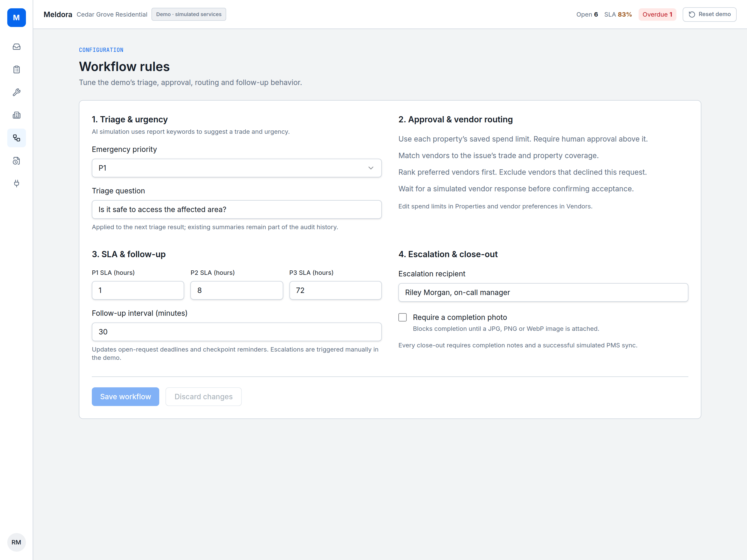Click the Discard changes button
The width and height of the screenshot is (747, 560).
point(203,397)
